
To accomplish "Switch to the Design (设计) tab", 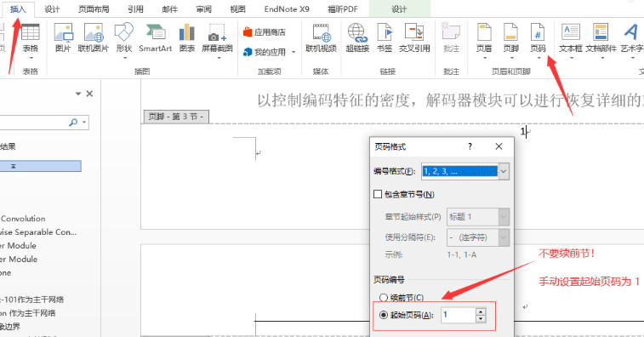I will 52,9.
